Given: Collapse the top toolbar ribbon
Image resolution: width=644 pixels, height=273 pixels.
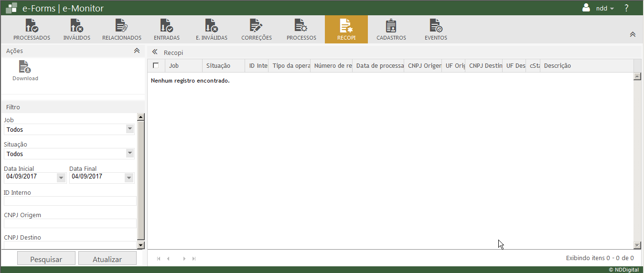Looking at the screenshot, I should click(x=633, y=34).
